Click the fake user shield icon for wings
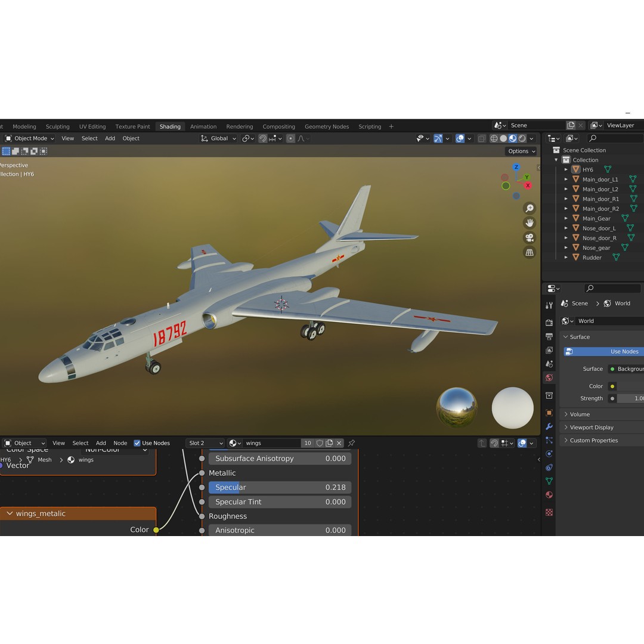 point(320,443)
